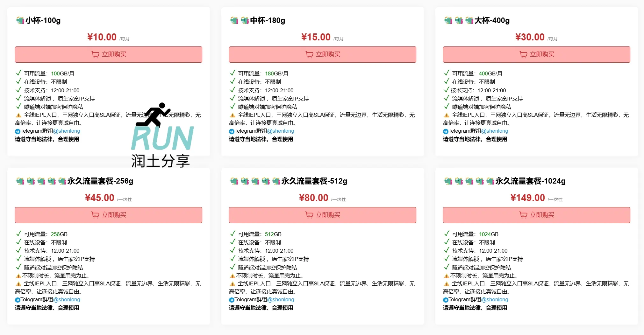644x335 pixels.
Task: Open @shenlong link in 永久流量套餐-1024g card
Action: pyautogui.click(x=495, y=300)
